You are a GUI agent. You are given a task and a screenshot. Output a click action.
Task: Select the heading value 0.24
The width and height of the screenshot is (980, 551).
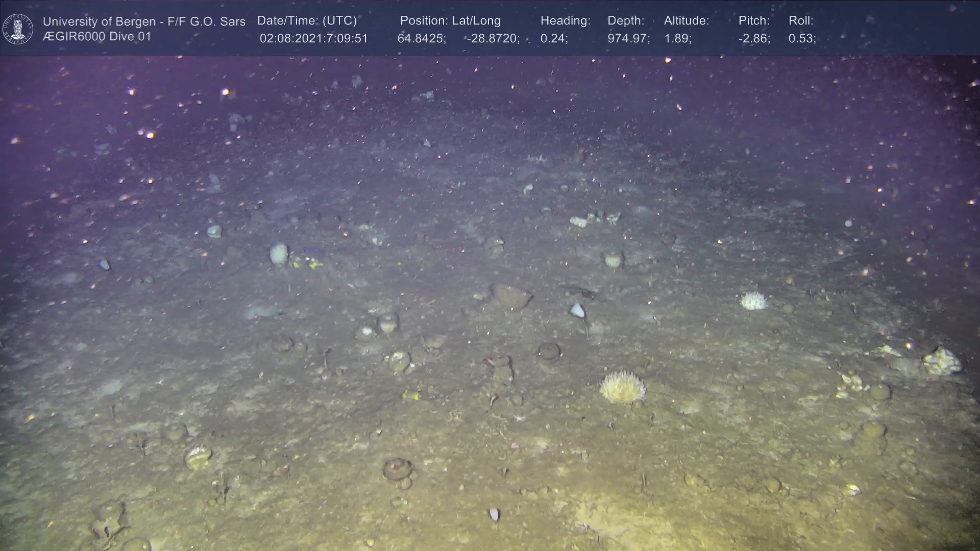554,38
